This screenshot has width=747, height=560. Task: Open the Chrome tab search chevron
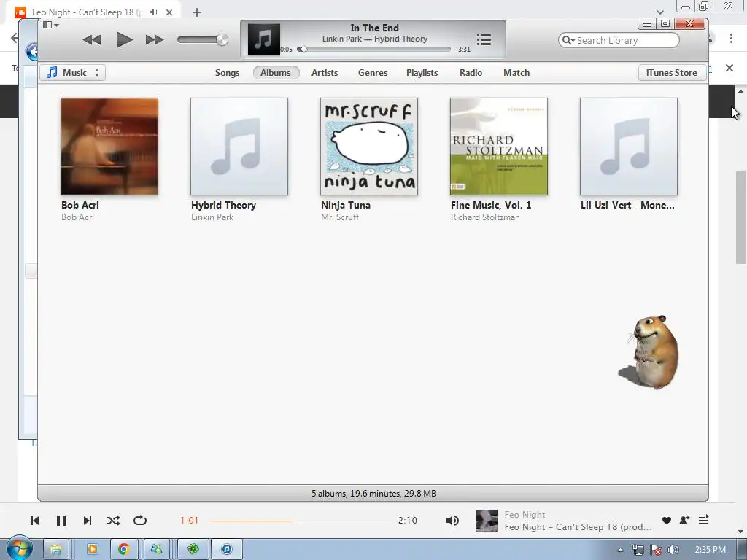(659, 12)
